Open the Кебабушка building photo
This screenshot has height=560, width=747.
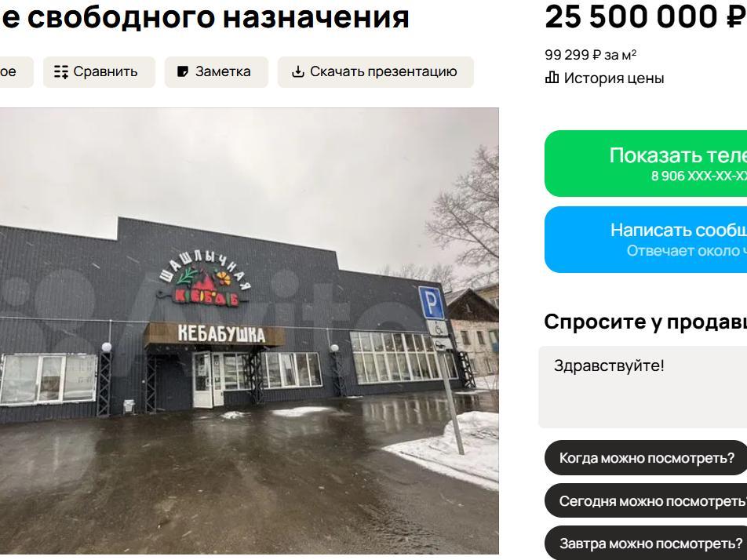[250, 331]
